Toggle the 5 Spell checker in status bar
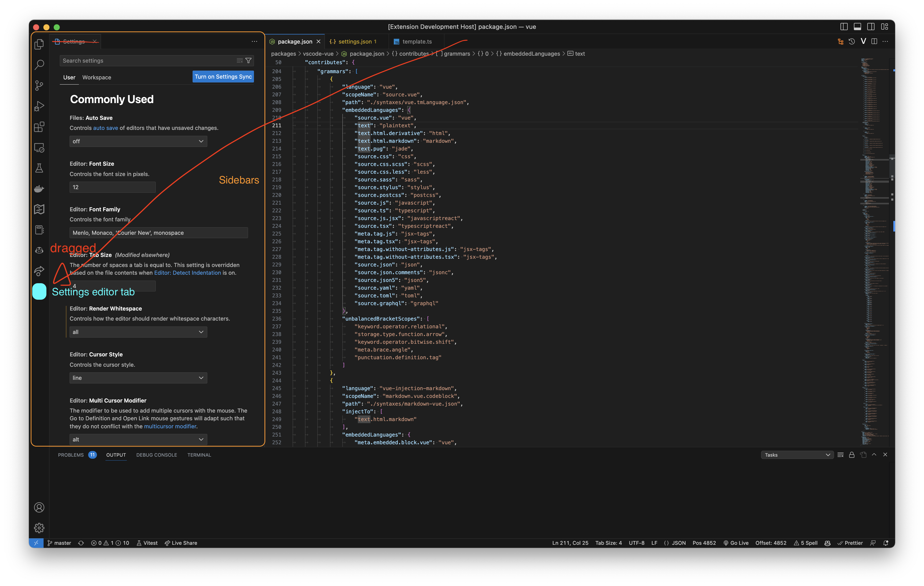This screenshot has height=586, width=924. (x=806, y=543)
